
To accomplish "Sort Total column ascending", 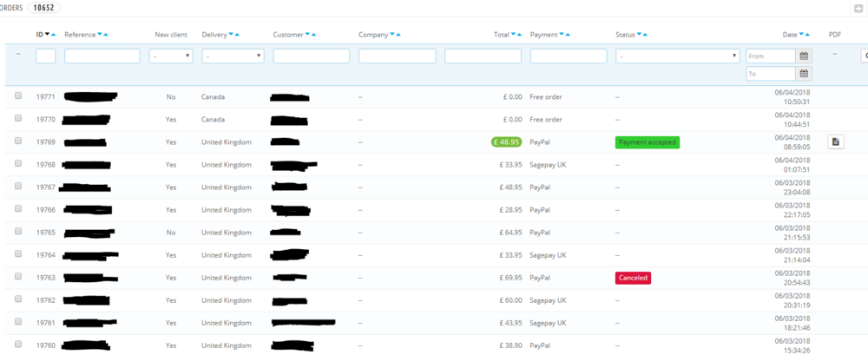I will point(519,35).
